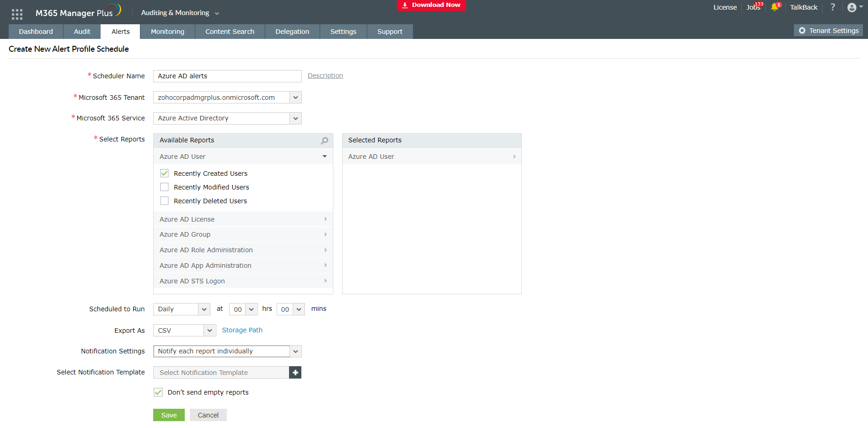Screen dimensions: 868x428
Task: Click the Cancel button
Action: point(208,415)
